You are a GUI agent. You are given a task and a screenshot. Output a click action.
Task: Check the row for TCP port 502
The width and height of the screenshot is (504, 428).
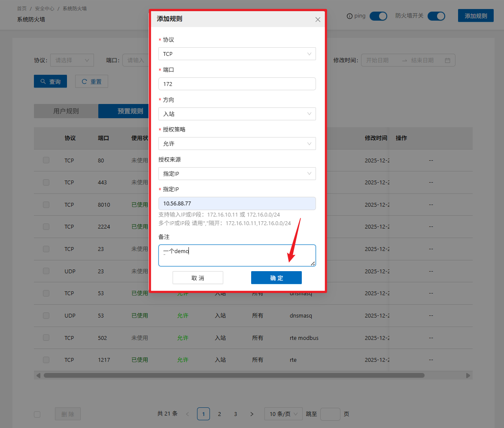[x=46, y=338]
